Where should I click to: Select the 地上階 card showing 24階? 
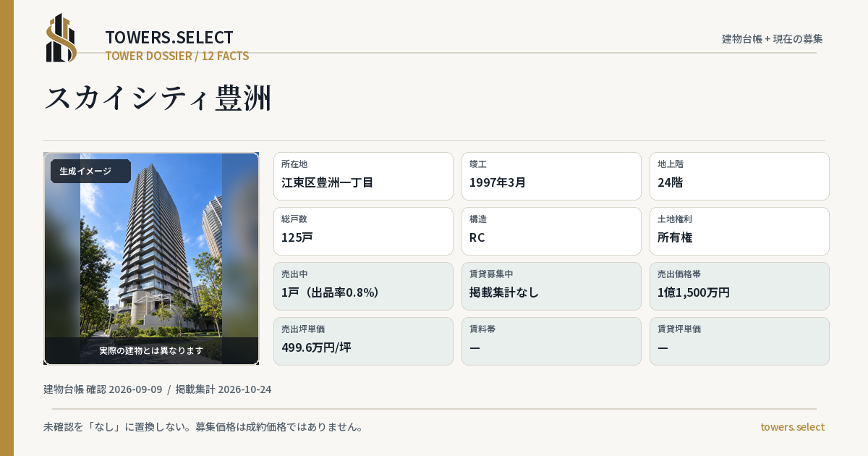point(739,176)
